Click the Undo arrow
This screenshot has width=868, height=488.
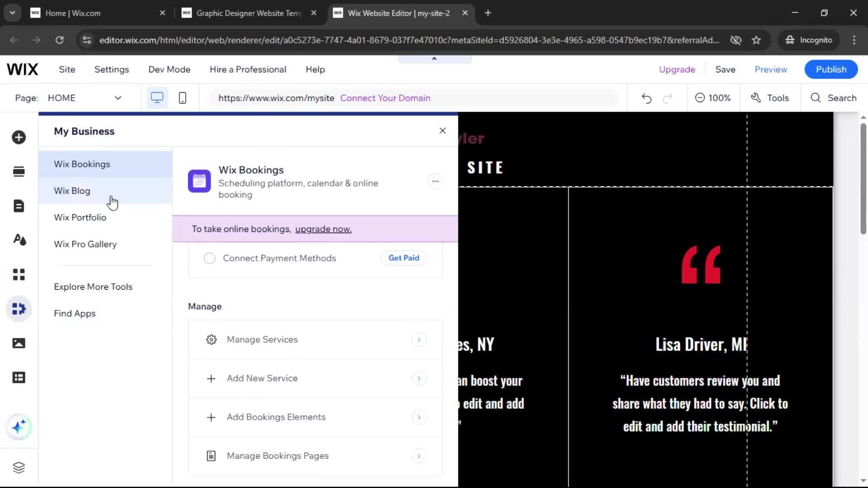coord(646,98)
